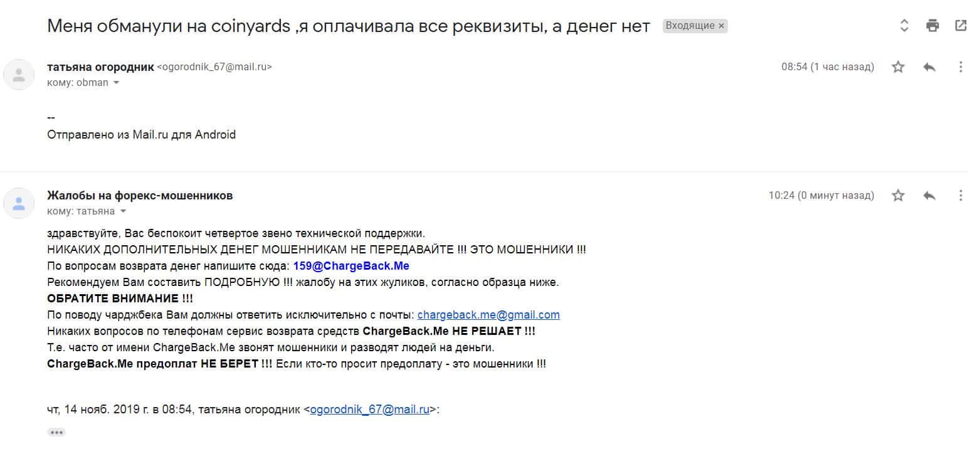
Task: Open more options for the first message
Action: click(x=961, y=67)
